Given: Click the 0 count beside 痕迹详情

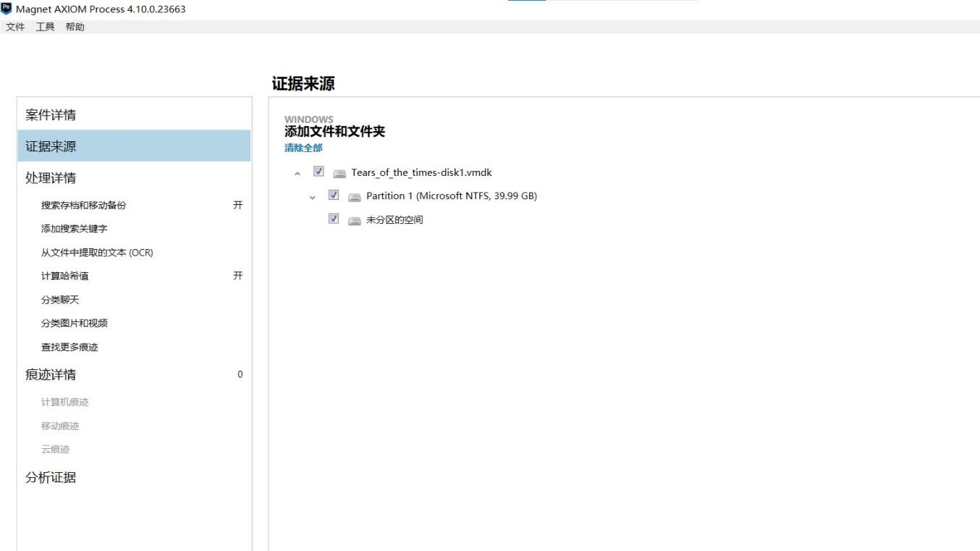Looking at the screenshot, I should click(x=240, y=374).
